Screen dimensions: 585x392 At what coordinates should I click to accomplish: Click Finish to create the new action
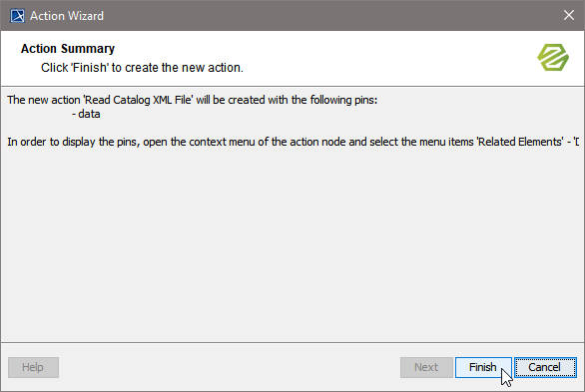point(483,367)
